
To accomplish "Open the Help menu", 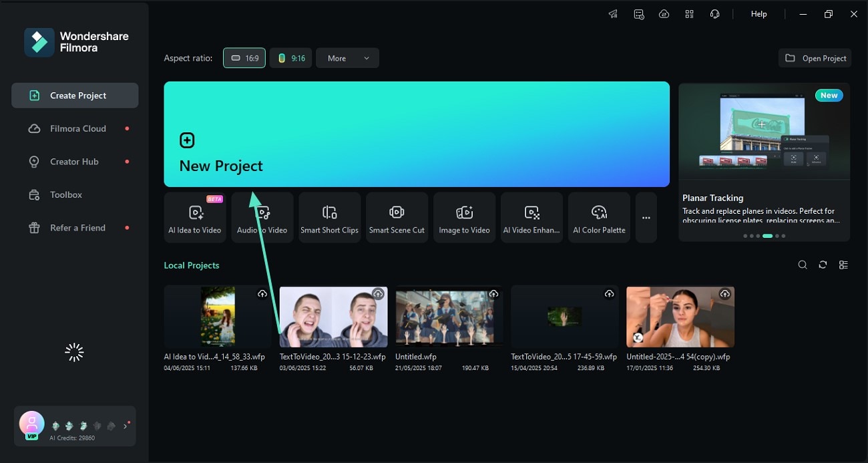I will 758,14.
